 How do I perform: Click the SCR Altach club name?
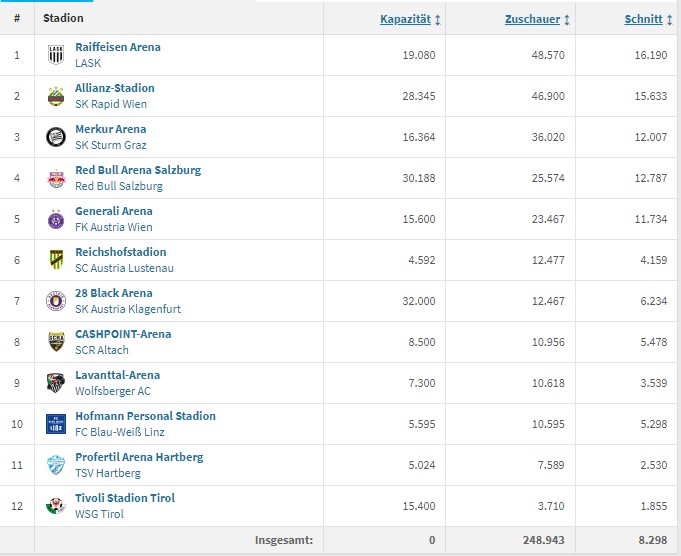[102, 350]
